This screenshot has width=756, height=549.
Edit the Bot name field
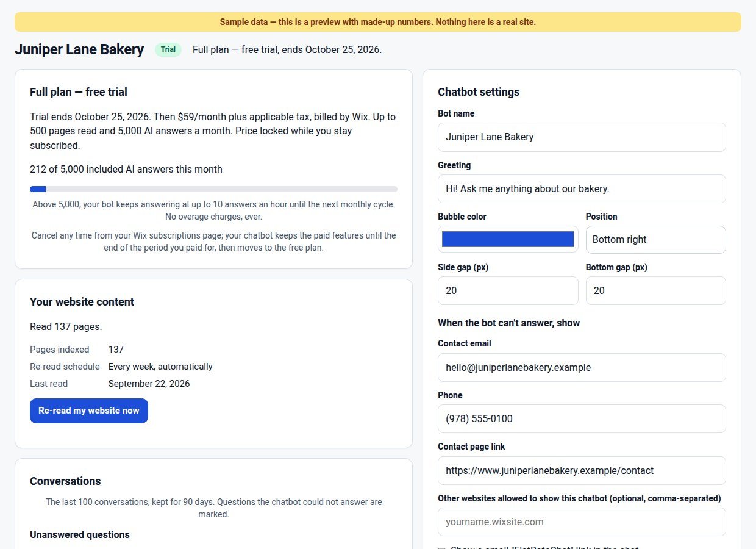582,137
